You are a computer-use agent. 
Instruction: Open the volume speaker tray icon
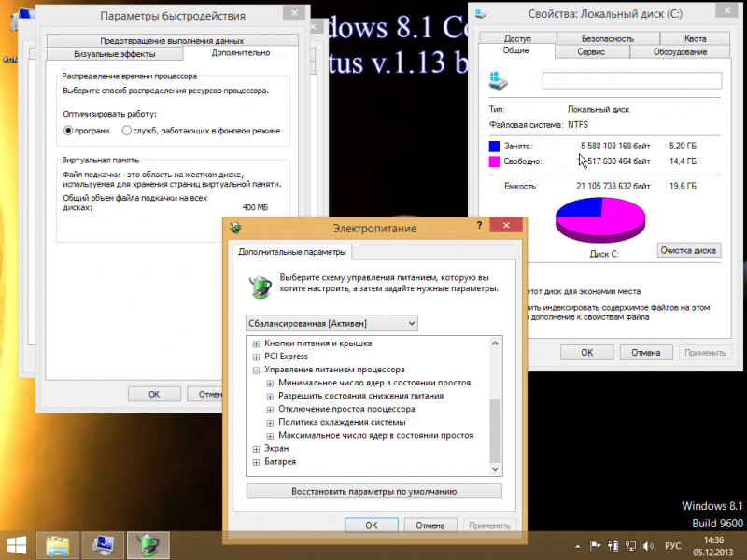(648, 546)
